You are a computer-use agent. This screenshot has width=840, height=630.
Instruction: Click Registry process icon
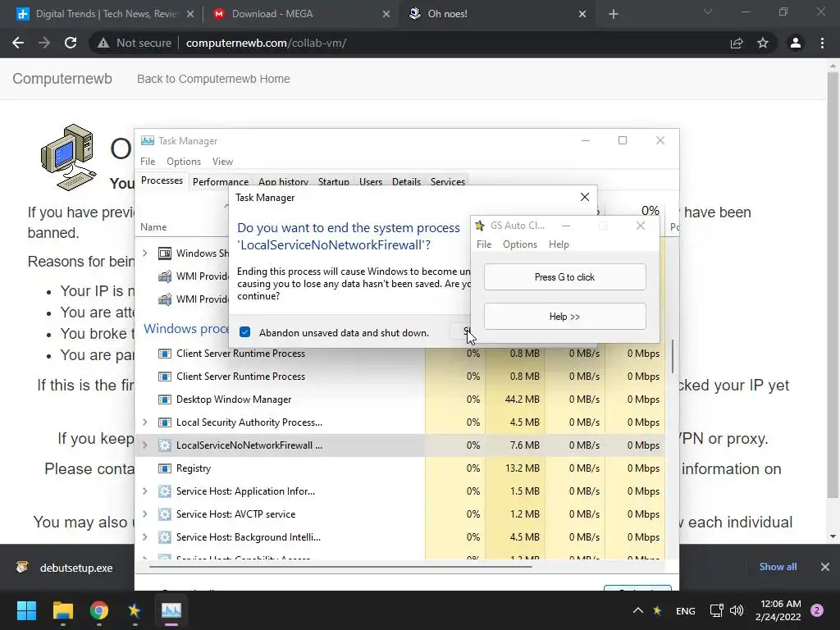pos(164,468)
